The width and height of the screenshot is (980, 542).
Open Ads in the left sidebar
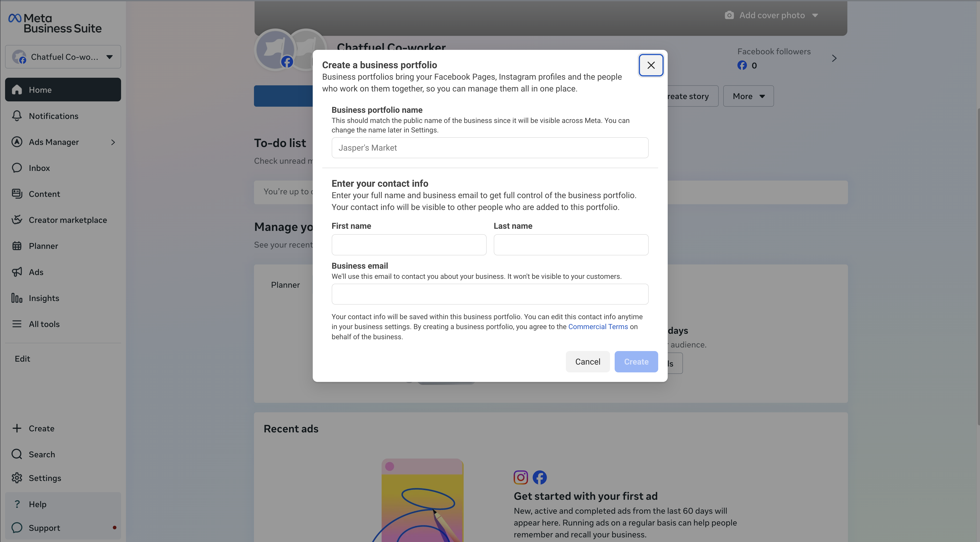[x=63, y=272]
